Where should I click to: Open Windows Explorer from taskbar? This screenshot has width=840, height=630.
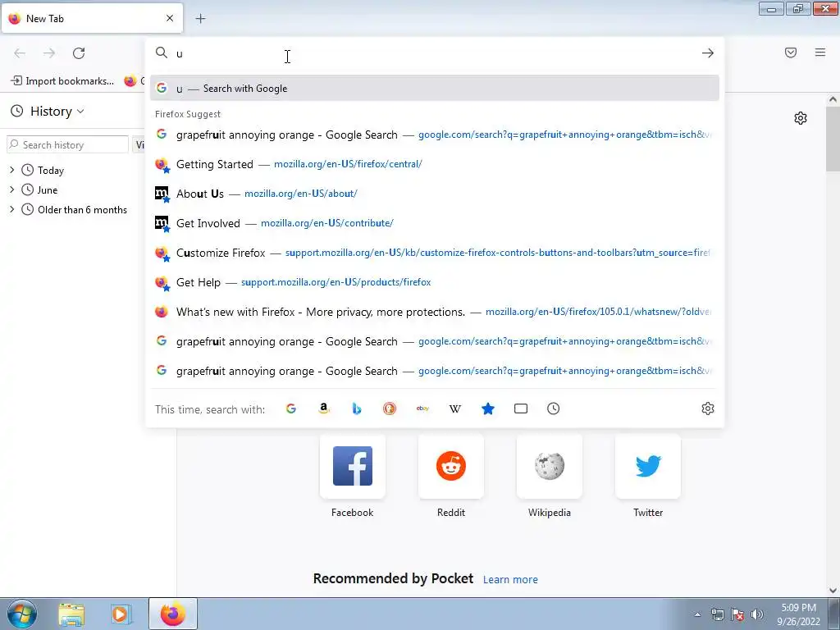pyautogui.click(x=71, y=614)
